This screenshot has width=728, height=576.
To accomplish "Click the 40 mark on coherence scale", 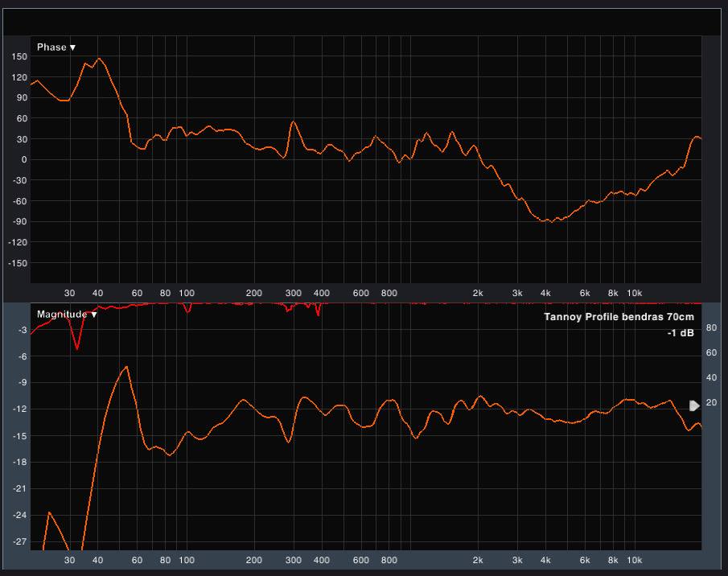I will pyautogui.click(x=710, y=378).
